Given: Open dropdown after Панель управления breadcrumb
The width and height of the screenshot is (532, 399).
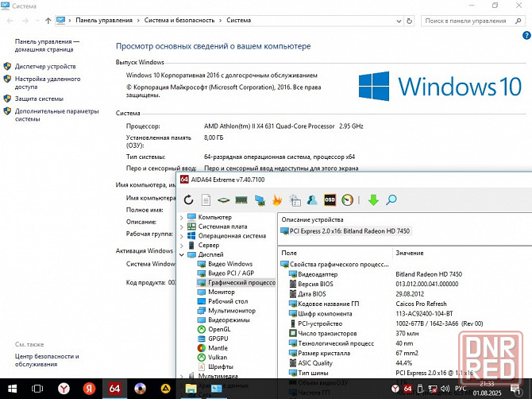Looking at the screenshot, I should tap(138, 21).
